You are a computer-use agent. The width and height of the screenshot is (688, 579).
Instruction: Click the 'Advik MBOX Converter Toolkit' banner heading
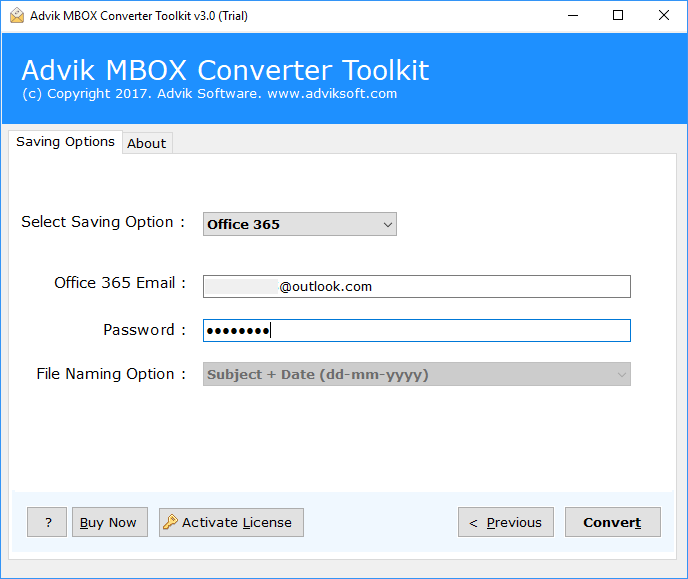pyautogui.click(x=225, y=70)
